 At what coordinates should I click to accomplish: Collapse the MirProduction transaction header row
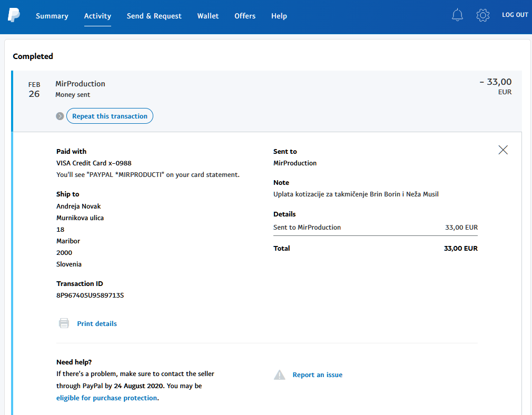263,88
